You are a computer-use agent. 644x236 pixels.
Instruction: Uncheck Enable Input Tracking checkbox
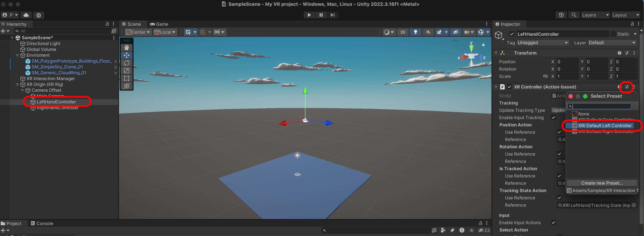(553, 117)
